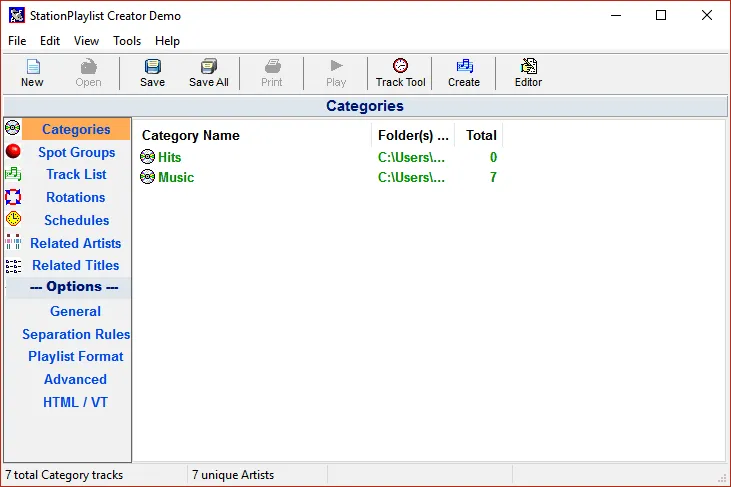731x487 pixels.
Task: Open HTML / VT options page
Action: pyautogui.click(x=76, y=402)
